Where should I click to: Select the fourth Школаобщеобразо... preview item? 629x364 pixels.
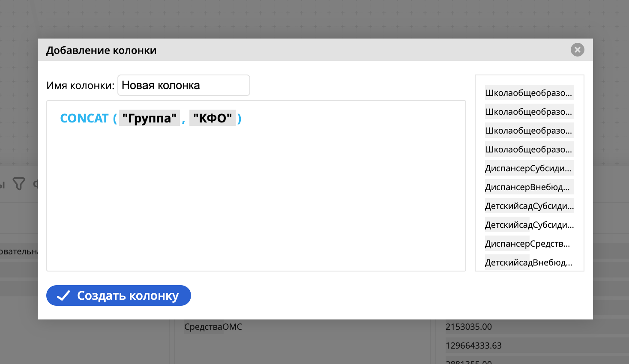point(528,149)
